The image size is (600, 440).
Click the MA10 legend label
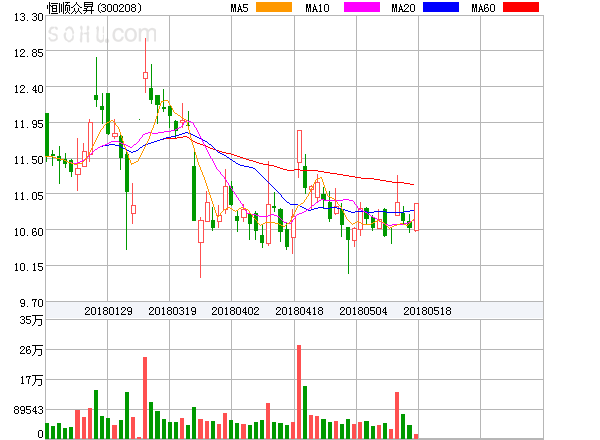click(x=318, y=8)
